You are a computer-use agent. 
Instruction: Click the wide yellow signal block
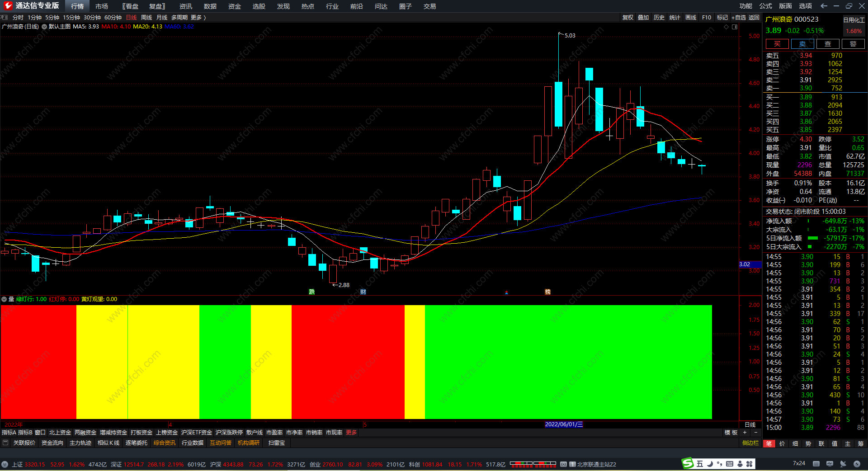138,362
